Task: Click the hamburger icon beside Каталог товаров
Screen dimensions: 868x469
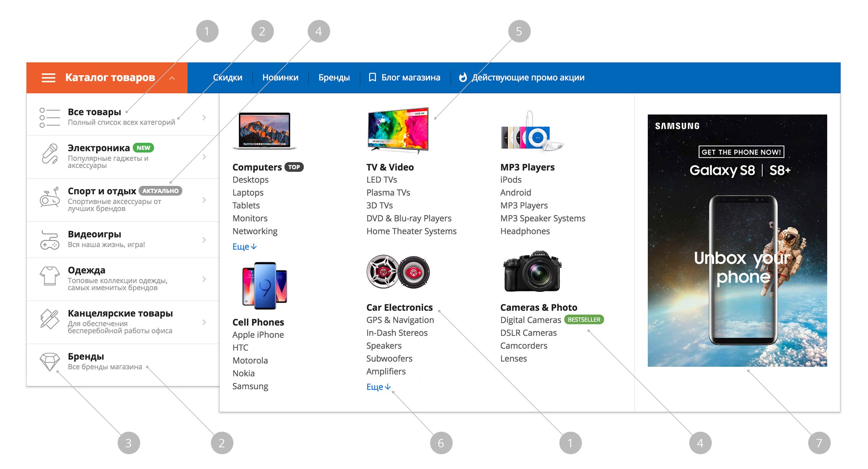Action: (x=48, y=78)
